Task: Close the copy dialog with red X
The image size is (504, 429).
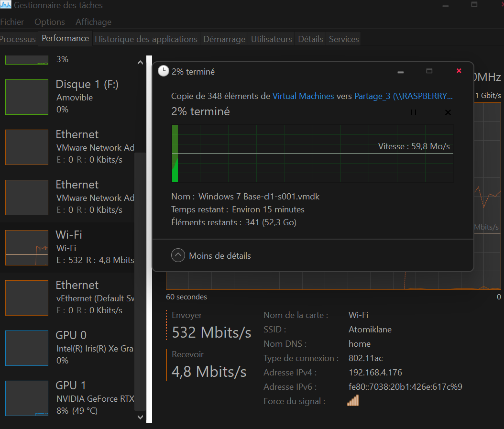Action: (x=459, y=71)
